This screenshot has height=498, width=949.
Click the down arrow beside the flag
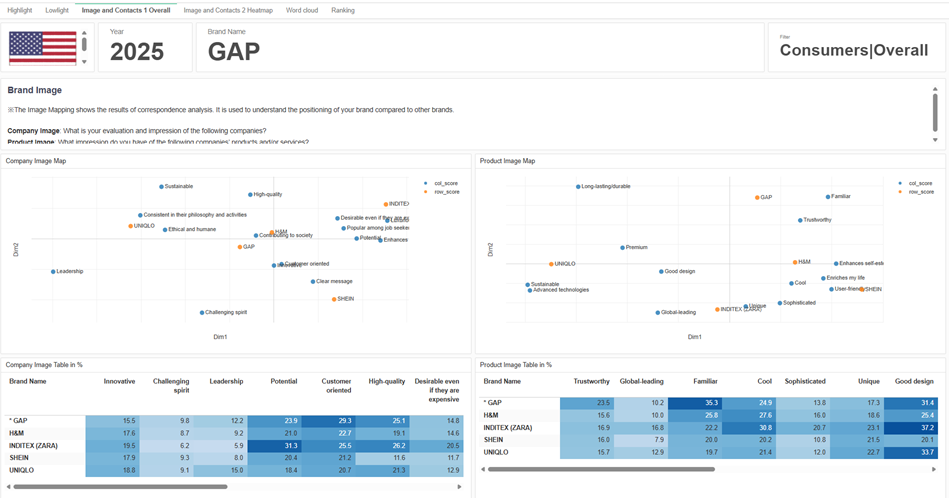tap(84, 62)
